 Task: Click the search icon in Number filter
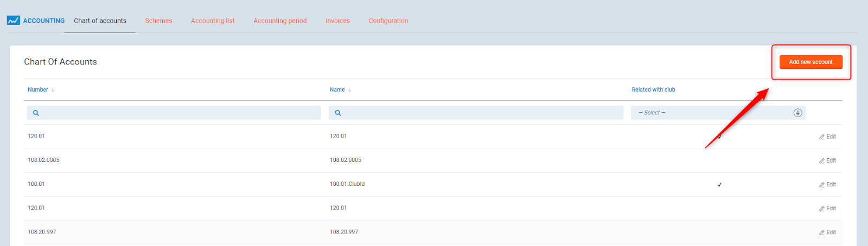[36, 113]
